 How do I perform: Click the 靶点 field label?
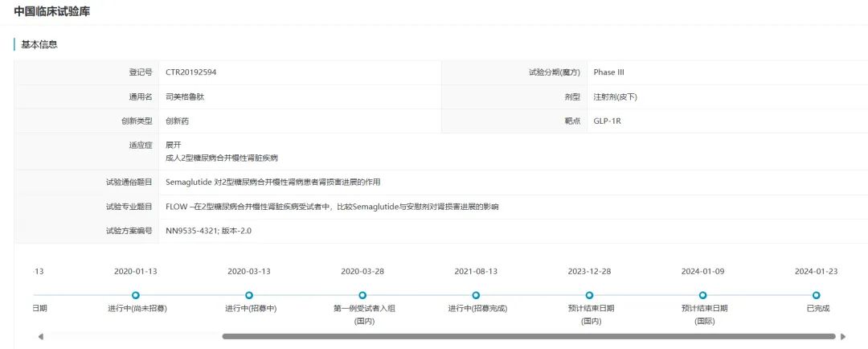[x=573, y=121]
